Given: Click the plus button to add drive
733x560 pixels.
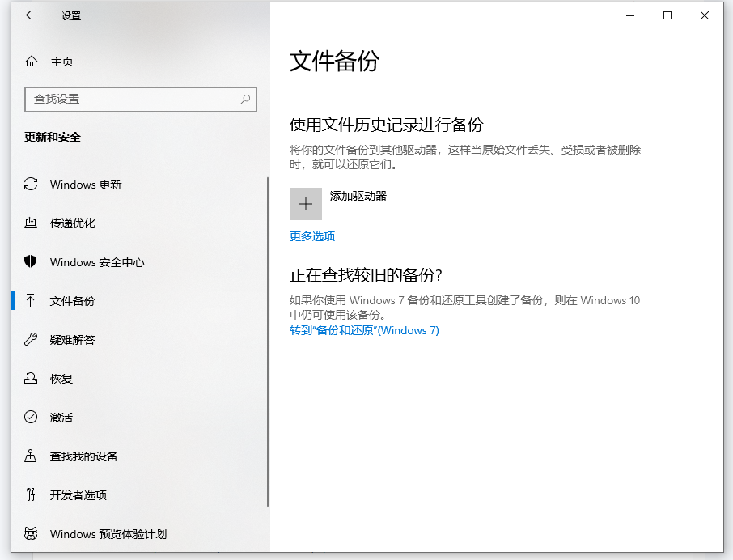Looking at the screenshot, I should pyautogui.click(x=306, y=204).
